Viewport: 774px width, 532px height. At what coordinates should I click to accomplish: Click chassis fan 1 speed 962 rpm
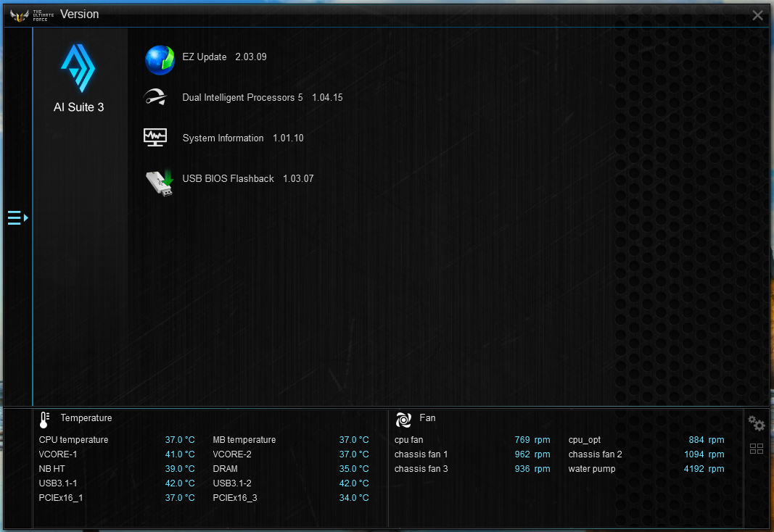pos(532,454)
